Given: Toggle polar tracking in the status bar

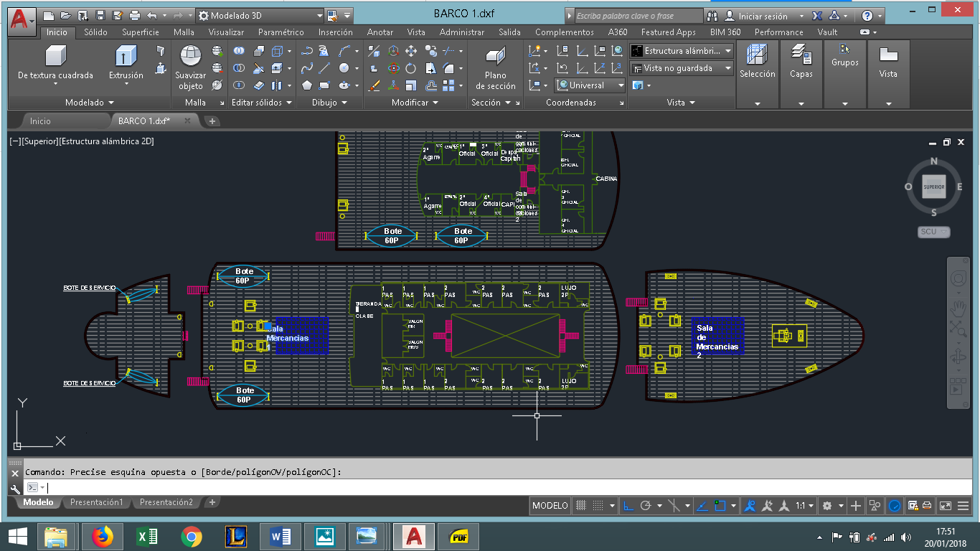Looking at the screenshot, I should (646, 506).
